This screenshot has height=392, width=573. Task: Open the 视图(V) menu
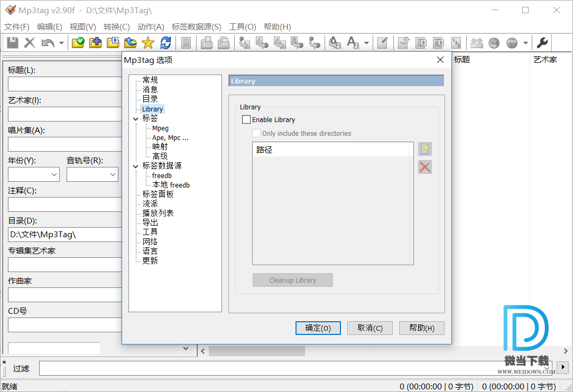83,26
